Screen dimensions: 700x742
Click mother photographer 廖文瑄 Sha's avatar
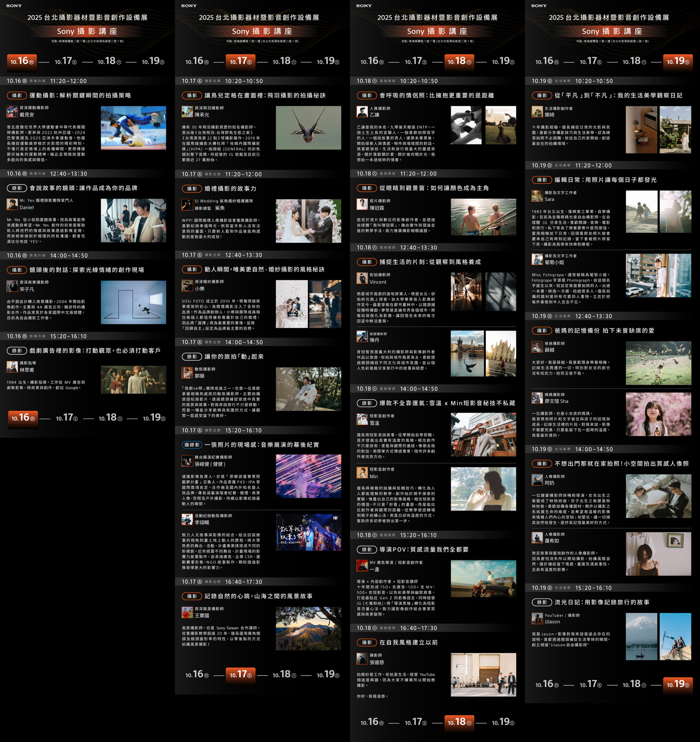tap(537, 398)
